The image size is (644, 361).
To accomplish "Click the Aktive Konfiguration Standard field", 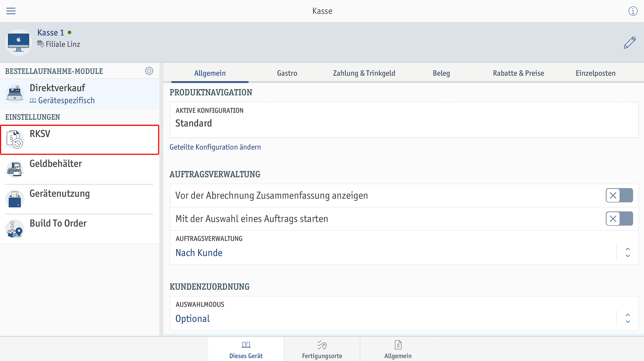I will 404,120.
